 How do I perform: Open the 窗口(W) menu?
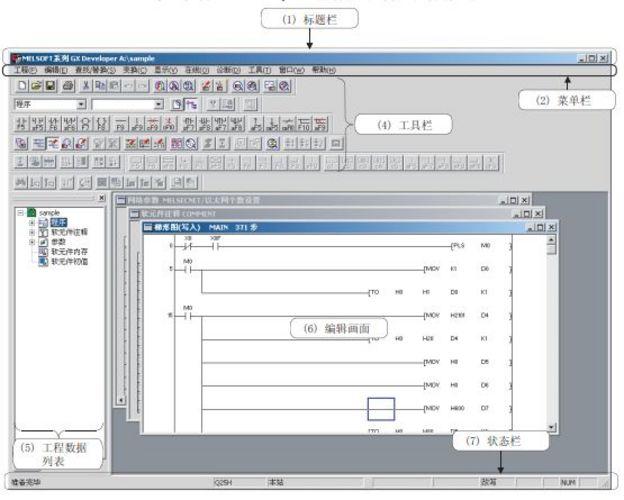[x=291, y=70]
